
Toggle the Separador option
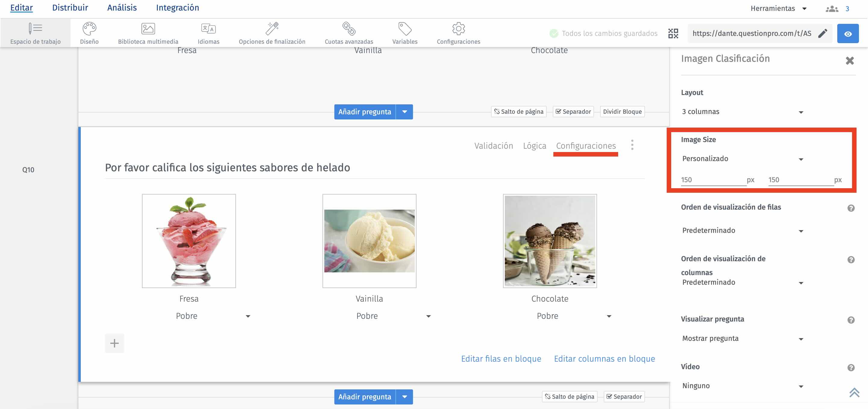click(x=573, y=111)
